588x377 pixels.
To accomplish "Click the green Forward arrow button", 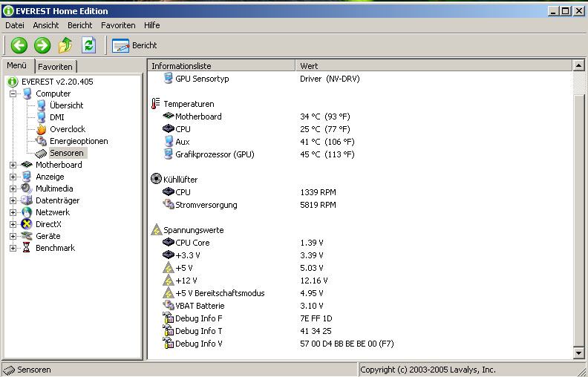I will 42,45.
